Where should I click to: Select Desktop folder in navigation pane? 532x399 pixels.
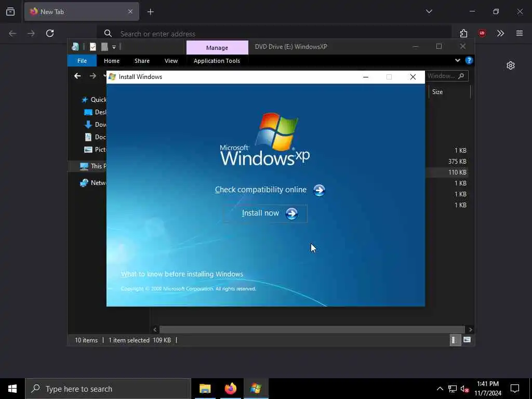point(95,112)
